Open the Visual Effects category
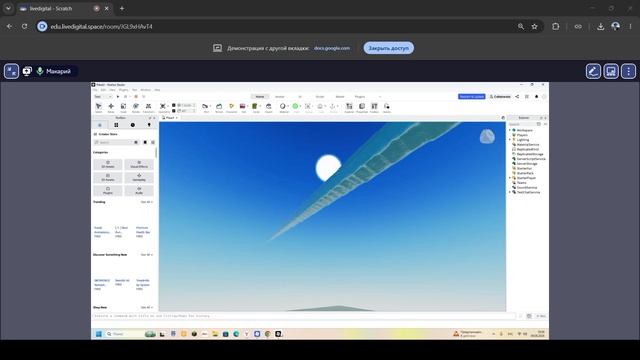 (x=139, y=164)
